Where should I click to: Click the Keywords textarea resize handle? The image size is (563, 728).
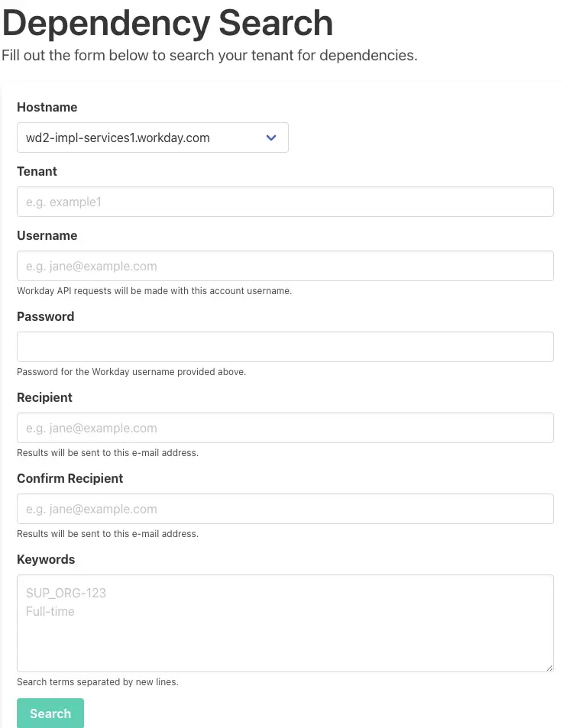[x=549, y=668]
